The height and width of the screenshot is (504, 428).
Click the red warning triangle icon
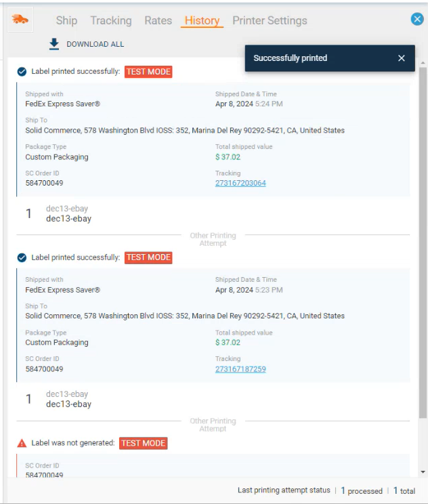pyautogui.click(x=22, y=443)
